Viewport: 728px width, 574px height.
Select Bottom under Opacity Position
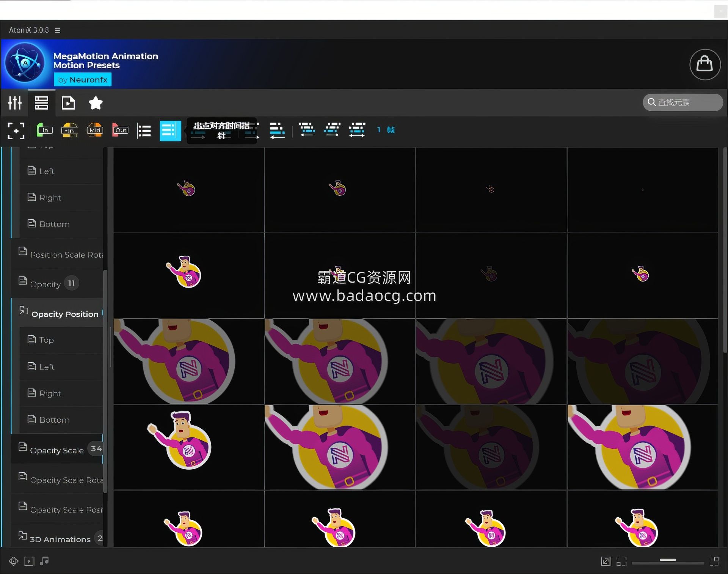61,420
